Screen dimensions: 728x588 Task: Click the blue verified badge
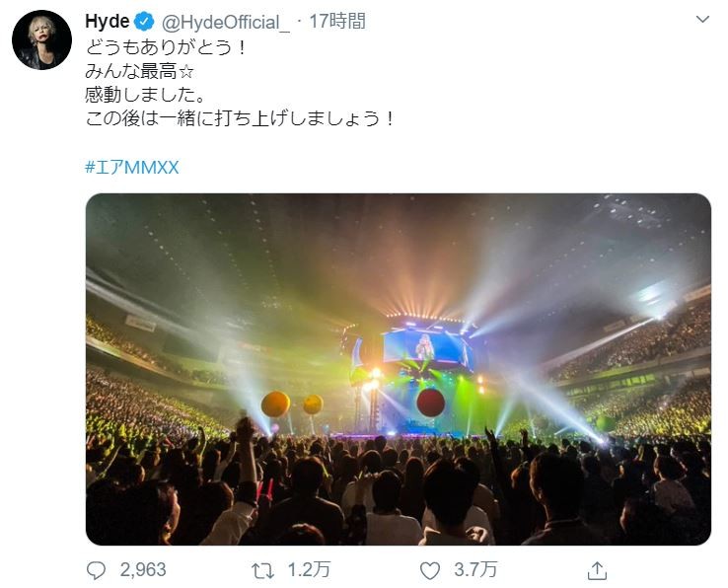coord(142,21)
